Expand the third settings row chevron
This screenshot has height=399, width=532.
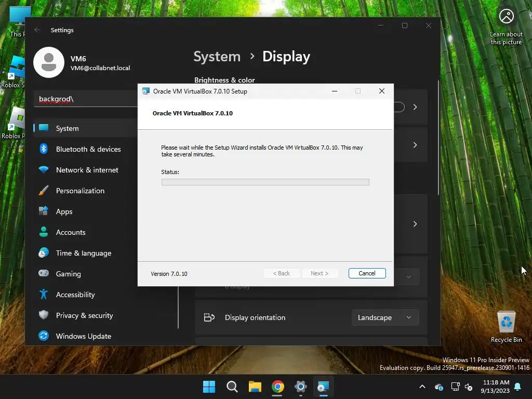pyautogui.click(x=415, y=224)
